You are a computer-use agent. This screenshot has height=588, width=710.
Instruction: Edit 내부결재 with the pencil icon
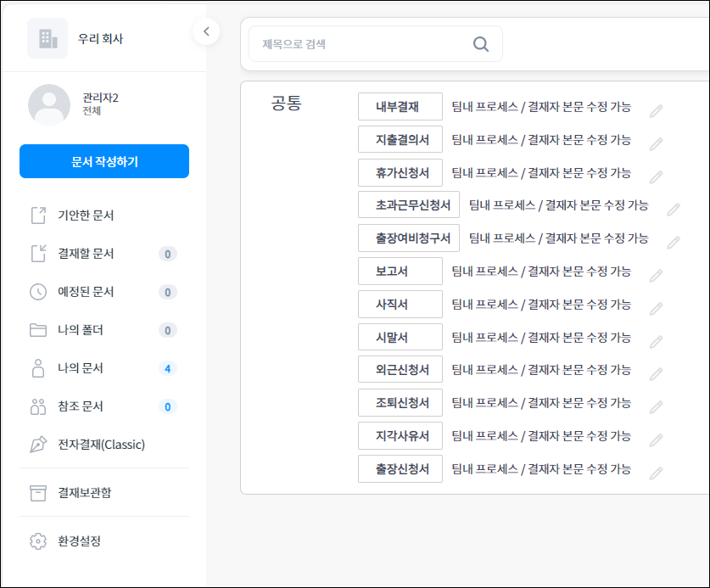656,111
